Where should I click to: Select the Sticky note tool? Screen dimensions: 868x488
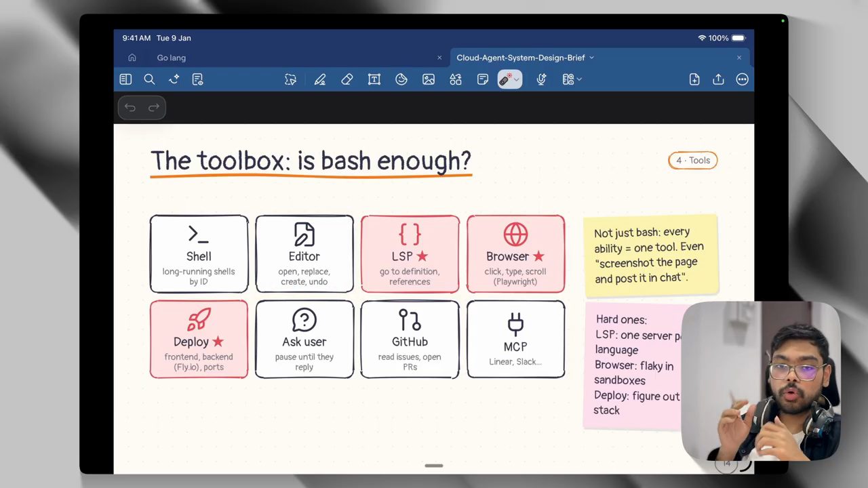click(x=482, y=79)
